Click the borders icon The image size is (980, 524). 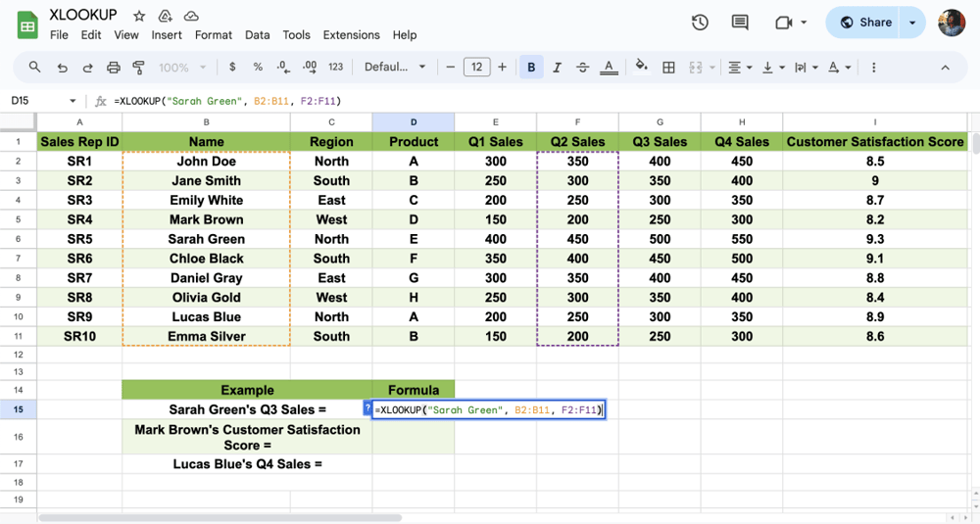click(669, 68)
